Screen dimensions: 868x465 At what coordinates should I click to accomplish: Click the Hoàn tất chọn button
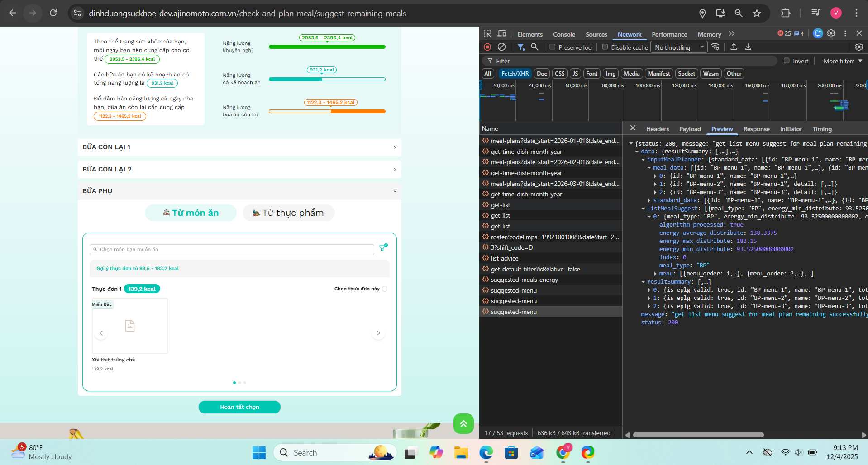pyautogui.click(x=239, y=407)
